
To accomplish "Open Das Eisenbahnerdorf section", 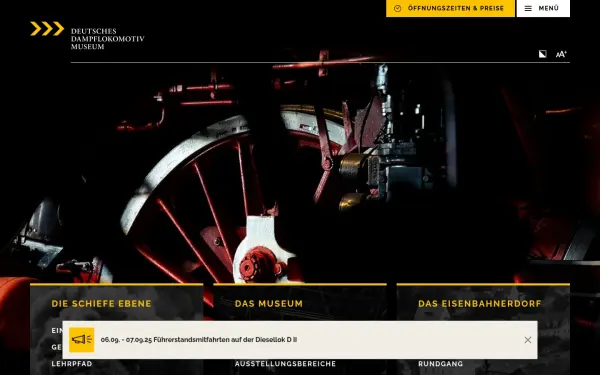I will [x=480, y=303].
